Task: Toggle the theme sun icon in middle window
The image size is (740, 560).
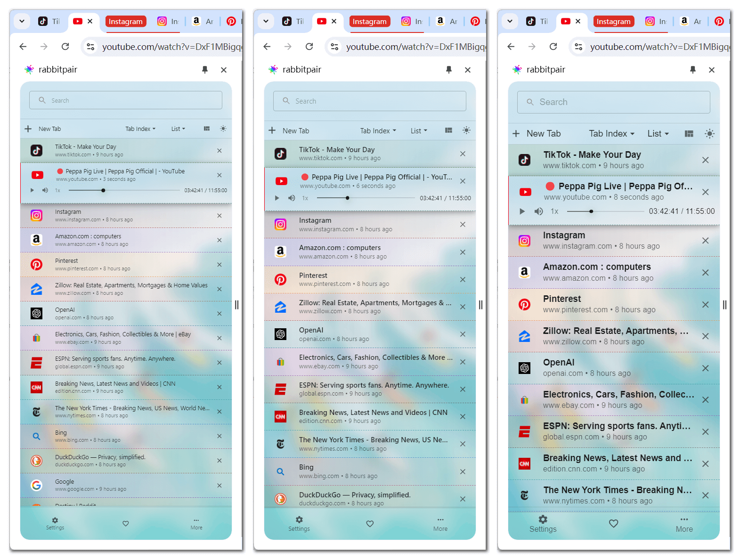Action: click(x=466, y=130)
